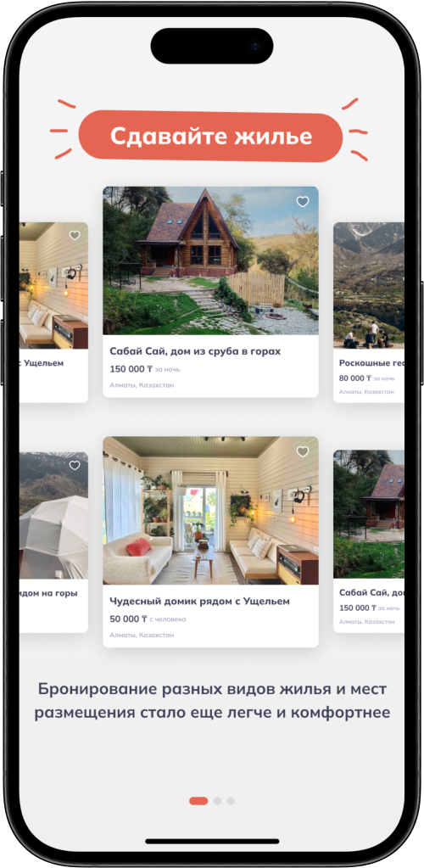Open bottom-right Сабай Сай card photo
The width and height of the screenshot is (424, 868).
tap(369, 514)
